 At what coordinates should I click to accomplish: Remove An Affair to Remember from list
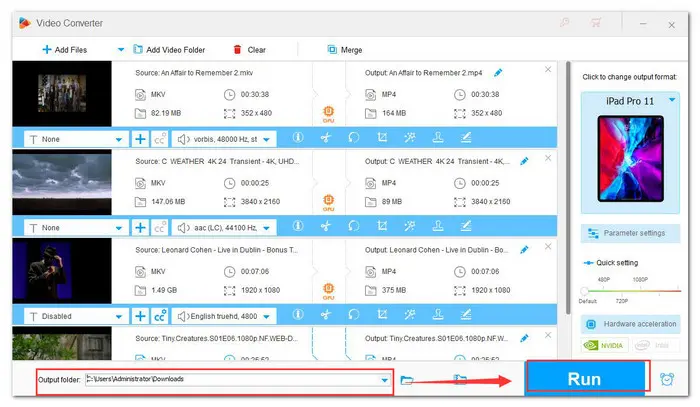548,70
